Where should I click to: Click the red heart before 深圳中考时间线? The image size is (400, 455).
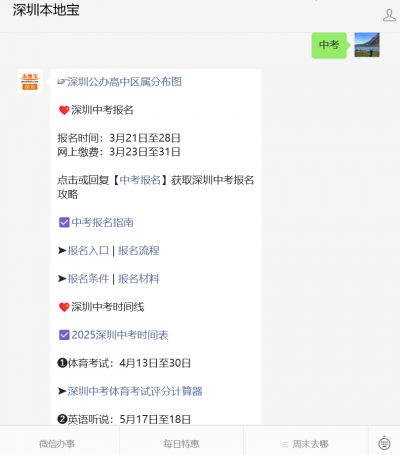click(64, 307)
